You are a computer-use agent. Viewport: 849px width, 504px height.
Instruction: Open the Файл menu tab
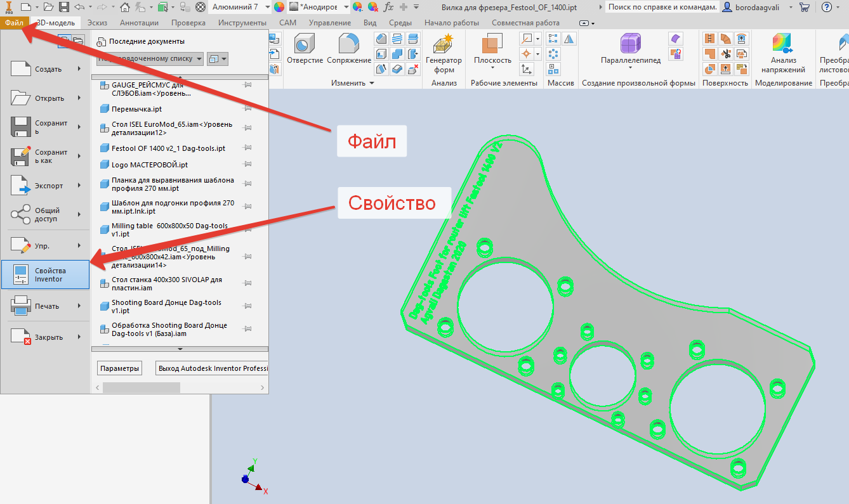tap(14, 23)
